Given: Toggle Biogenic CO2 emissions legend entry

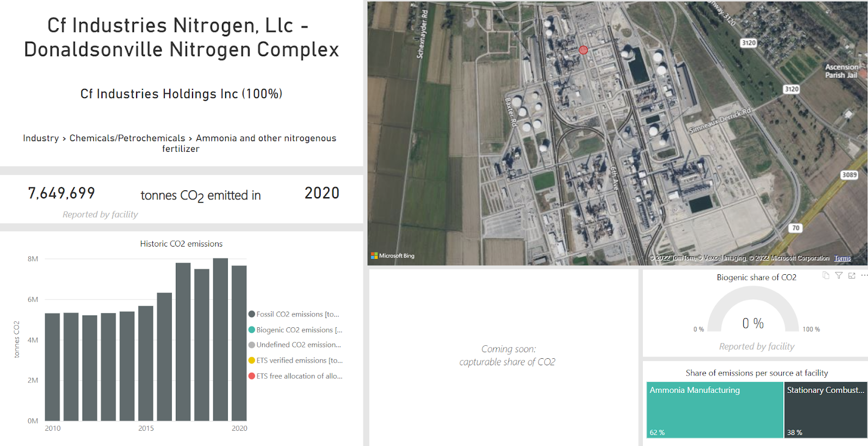Looking at the screenshot, I should (x=296, y=330).
